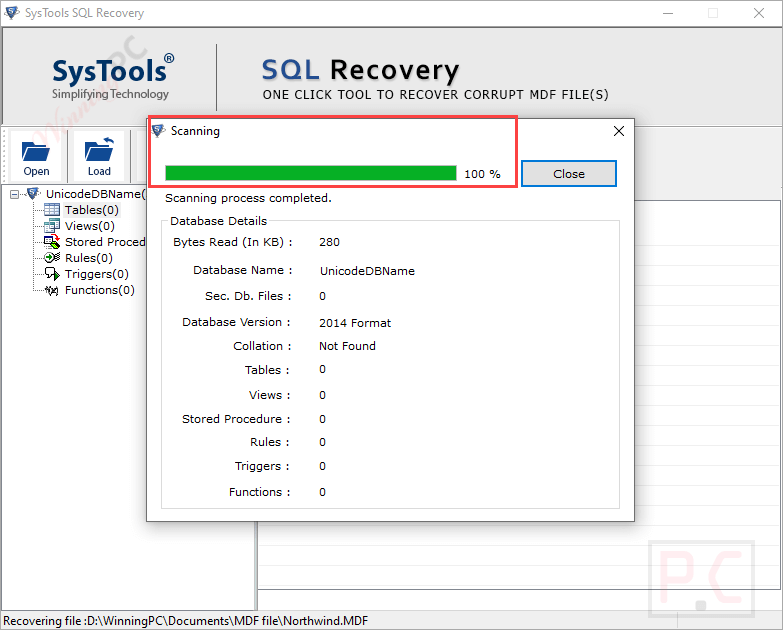Click the Recovering file status bar text

tap(185, 621)
